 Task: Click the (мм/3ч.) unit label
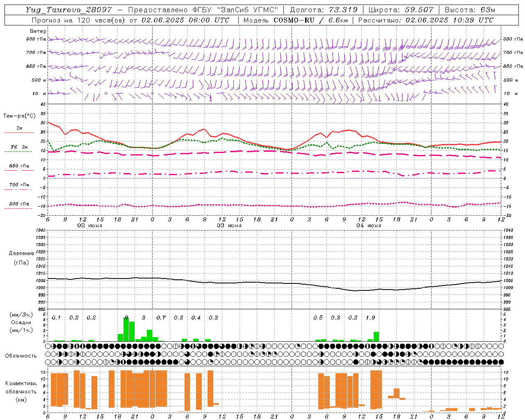point(21,315)
